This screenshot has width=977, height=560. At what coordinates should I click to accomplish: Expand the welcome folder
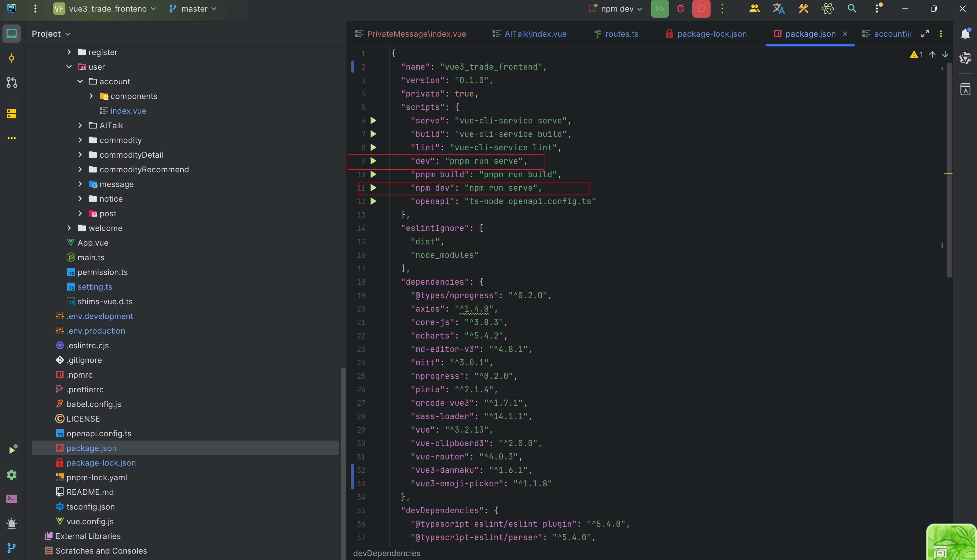tap(69, 228)
